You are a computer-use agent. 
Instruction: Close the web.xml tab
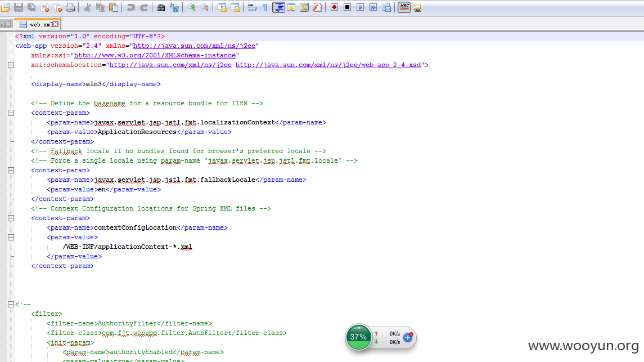tap(56, 24)
